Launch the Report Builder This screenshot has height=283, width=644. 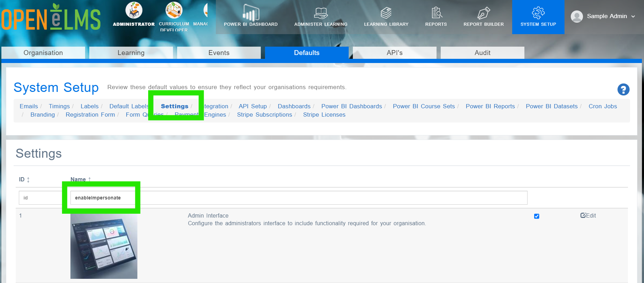pyautogui.click(x=484, y=16)
